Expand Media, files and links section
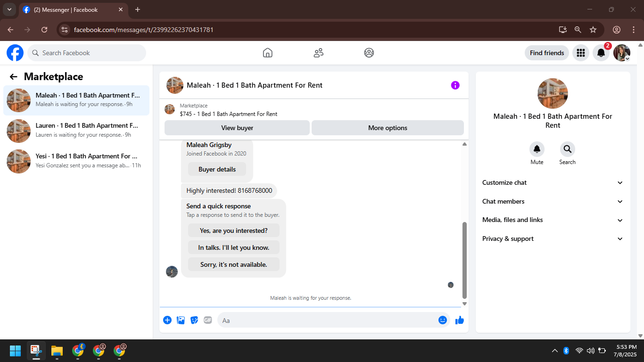 click(x=553, y=220)
